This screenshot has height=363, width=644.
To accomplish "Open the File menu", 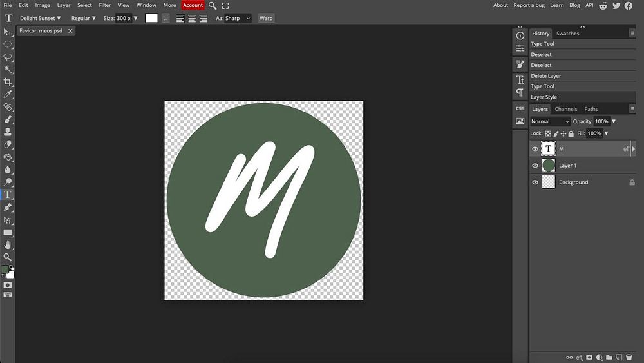I will [7, 5].
